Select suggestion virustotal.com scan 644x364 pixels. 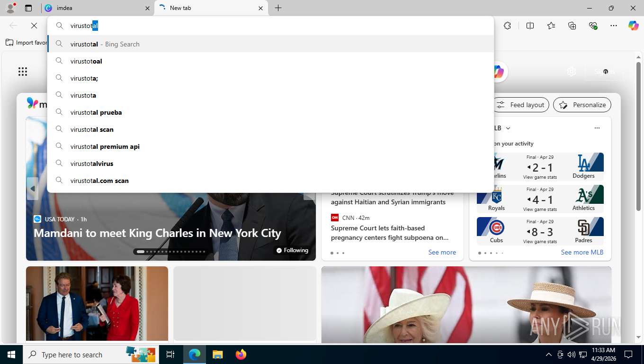(x=271, y=181)
